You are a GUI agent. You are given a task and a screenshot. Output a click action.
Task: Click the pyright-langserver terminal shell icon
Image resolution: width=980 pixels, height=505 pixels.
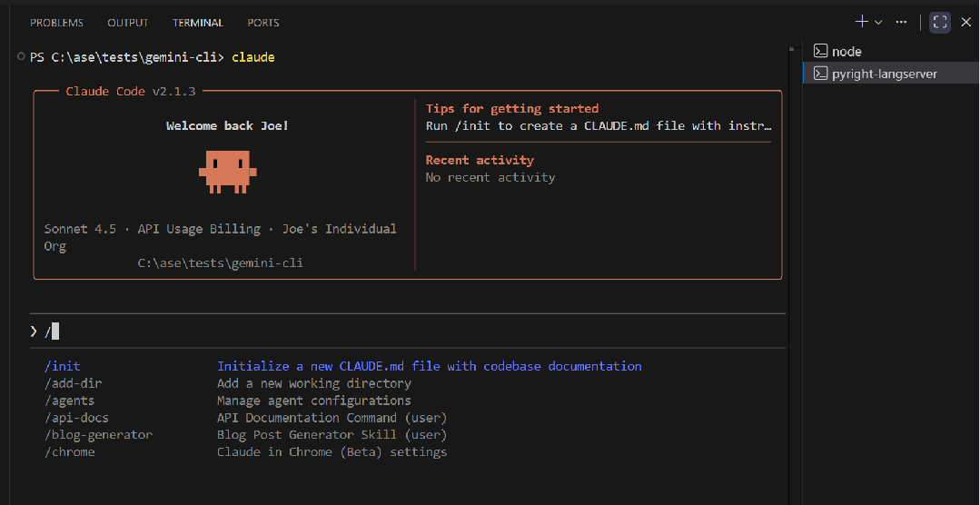pos(820,74)
